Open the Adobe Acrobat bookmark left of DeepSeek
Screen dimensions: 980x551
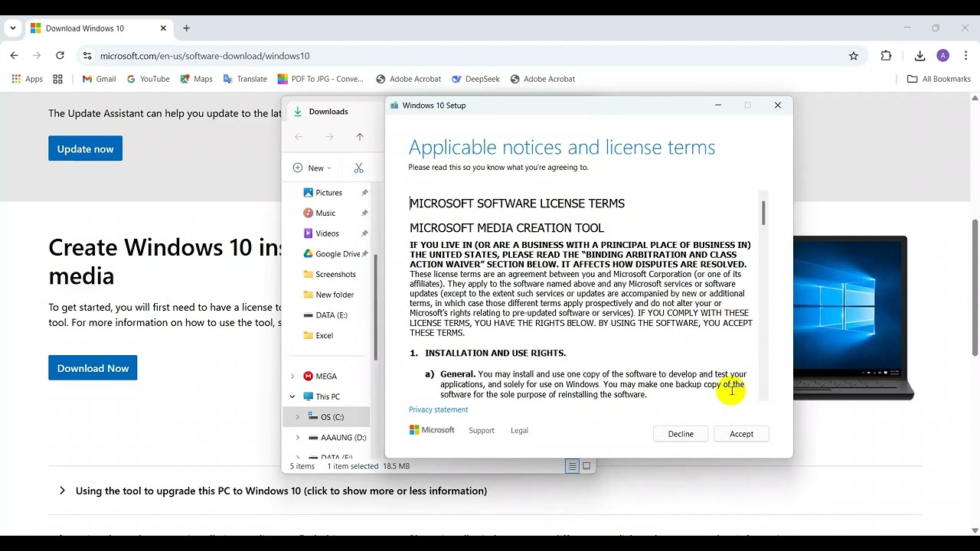pyautogui.click(x=408, y=79)
